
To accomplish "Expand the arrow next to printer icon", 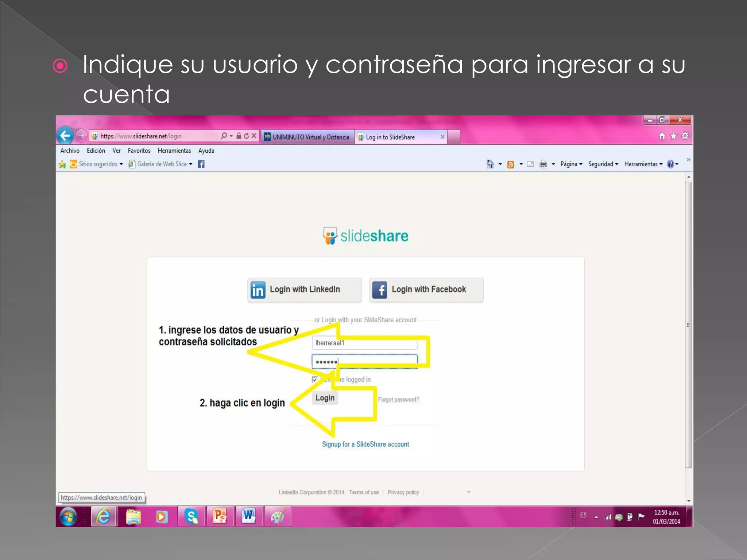I will pyautogui.click(x=553, y=164).
